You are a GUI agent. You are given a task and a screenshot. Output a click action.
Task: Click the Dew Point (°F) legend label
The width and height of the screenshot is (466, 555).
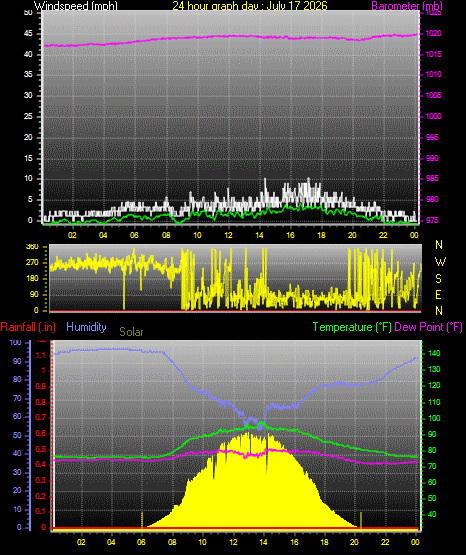[x=428, y=327]
